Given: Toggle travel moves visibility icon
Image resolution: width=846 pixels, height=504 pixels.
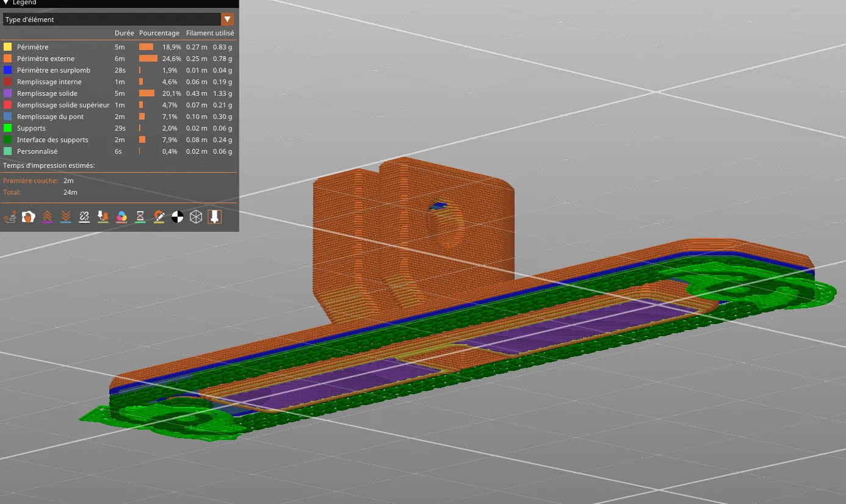Looking at the screenshot, I should point(10,217).
